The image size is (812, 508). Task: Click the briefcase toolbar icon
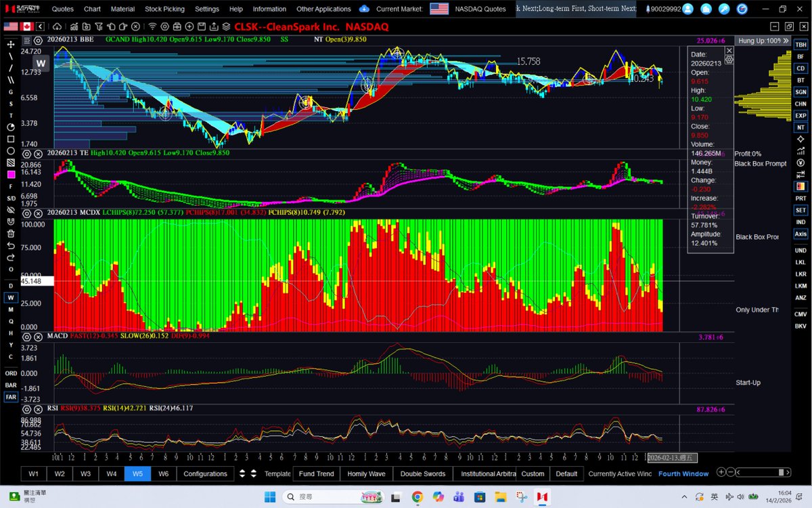[177, 26]
